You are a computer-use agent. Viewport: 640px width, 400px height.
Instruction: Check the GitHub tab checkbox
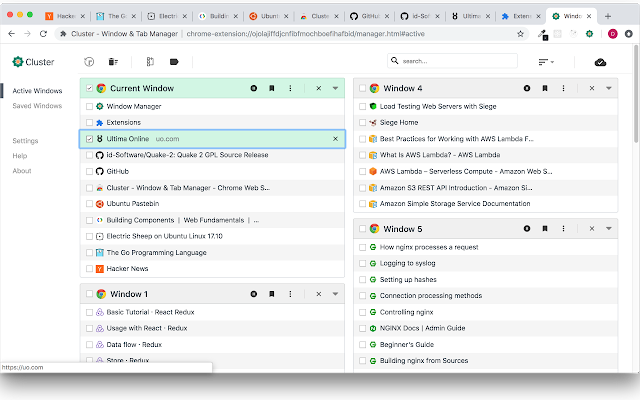(89, 171)
